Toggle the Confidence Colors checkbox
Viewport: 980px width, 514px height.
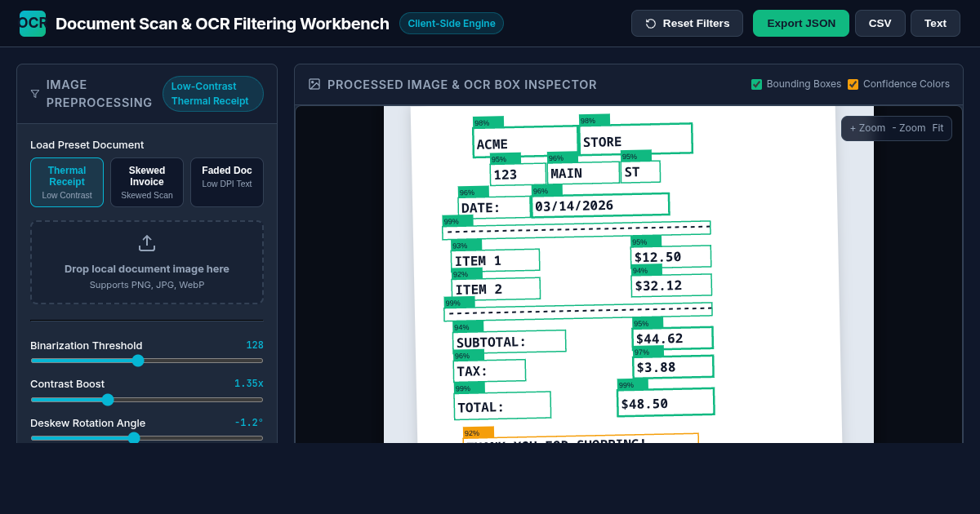[x=853, y=84]
